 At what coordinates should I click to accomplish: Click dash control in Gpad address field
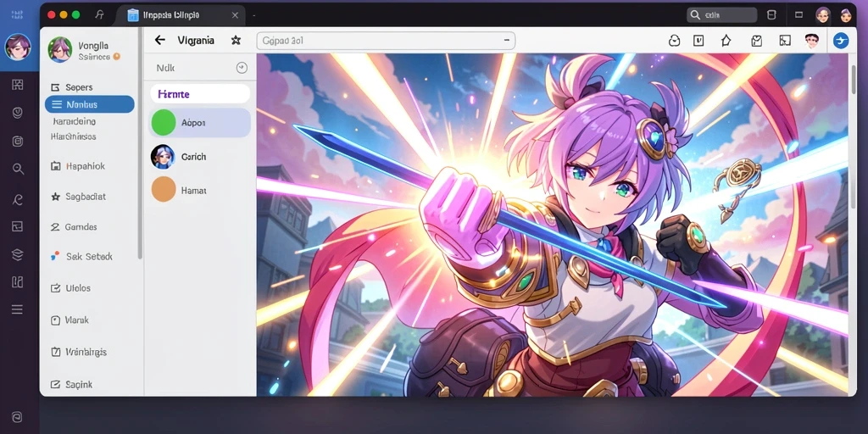(x=507, y=41)
